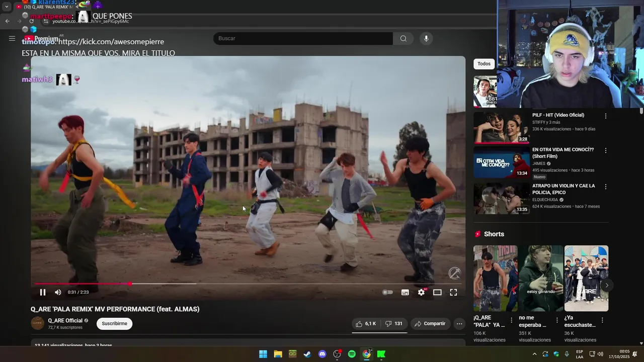The height and width of the screenshot is (362, 644).
Task: Mute the video volume
Action: tap(58, 292)
